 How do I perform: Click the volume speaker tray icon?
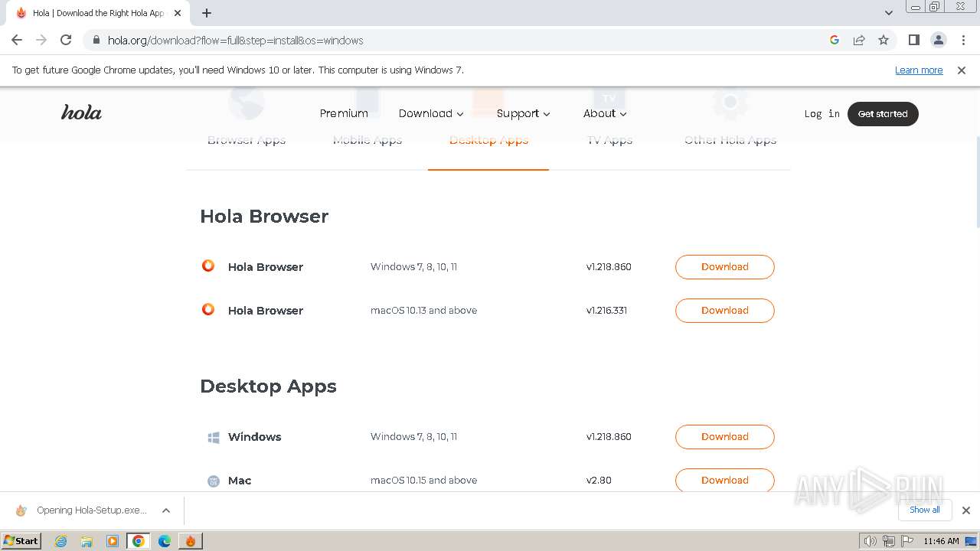pos(870,541)
